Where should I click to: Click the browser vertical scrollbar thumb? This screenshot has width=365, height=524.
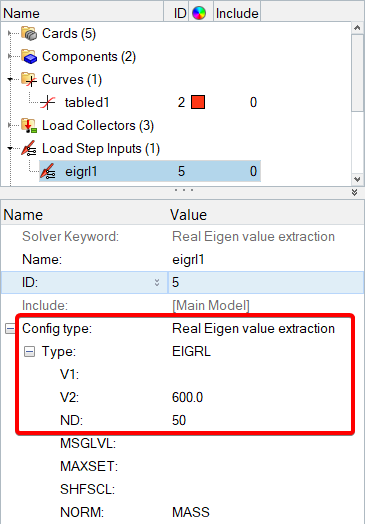point(357,72)
